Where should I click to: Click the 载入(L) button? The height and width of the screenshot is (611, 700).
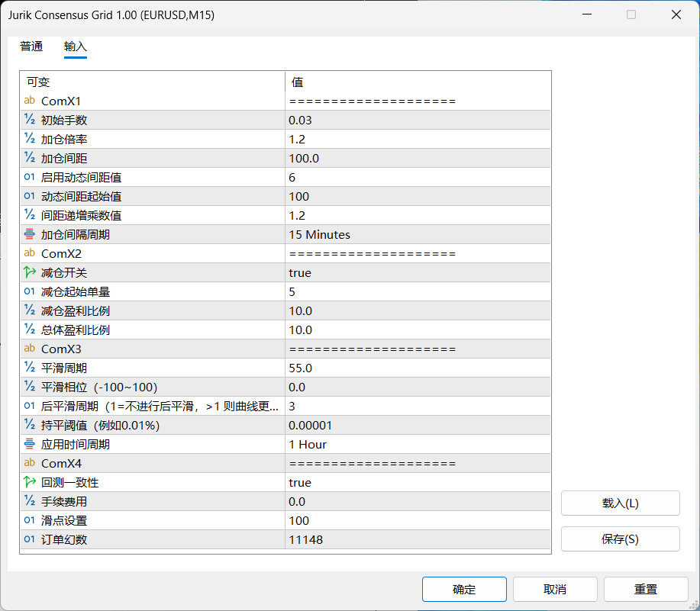pyautogui.click(x=620, y=503)
